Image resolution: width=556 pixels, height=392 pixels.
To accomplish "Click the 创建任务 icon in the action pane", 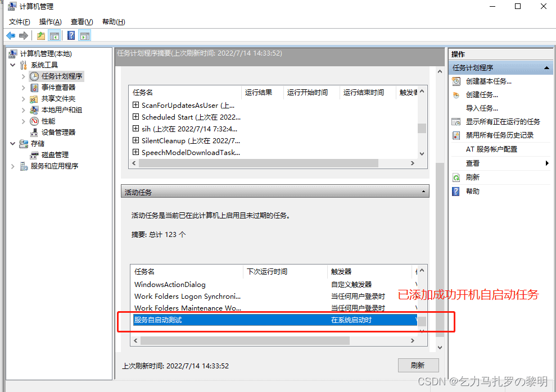I will click(456, 94).
